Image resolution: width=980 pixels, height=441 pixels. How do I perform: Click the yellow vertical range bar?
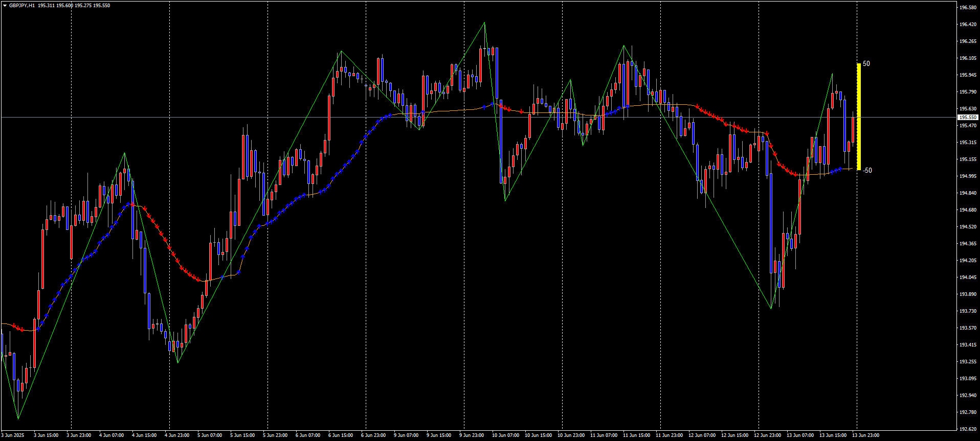click(x=858, y=117)
